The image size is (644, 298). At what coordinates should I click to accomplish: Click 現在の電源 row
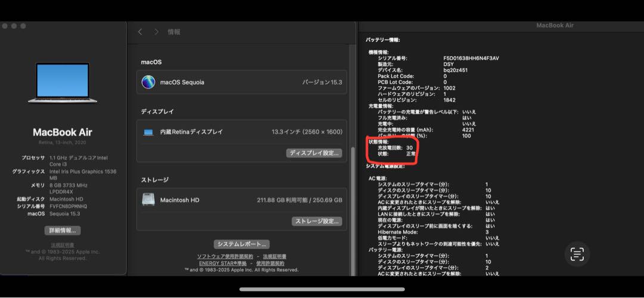[x=436, y=220]
